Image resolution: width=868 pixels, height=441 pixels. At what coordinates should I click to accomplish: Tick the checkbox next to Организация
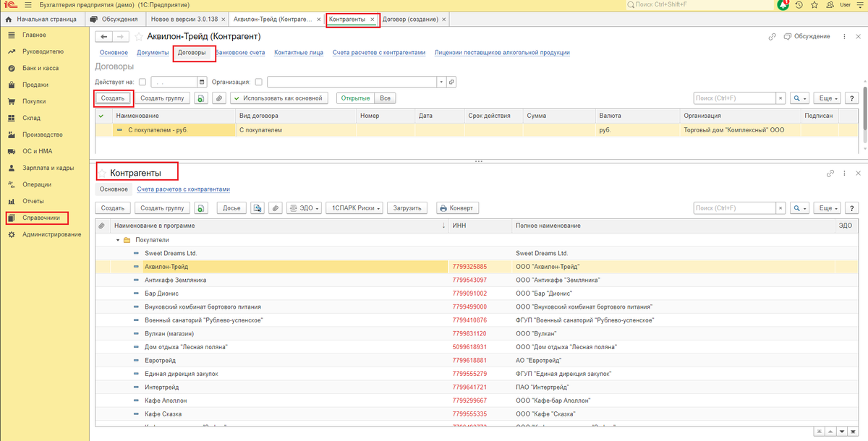[259, 82]
